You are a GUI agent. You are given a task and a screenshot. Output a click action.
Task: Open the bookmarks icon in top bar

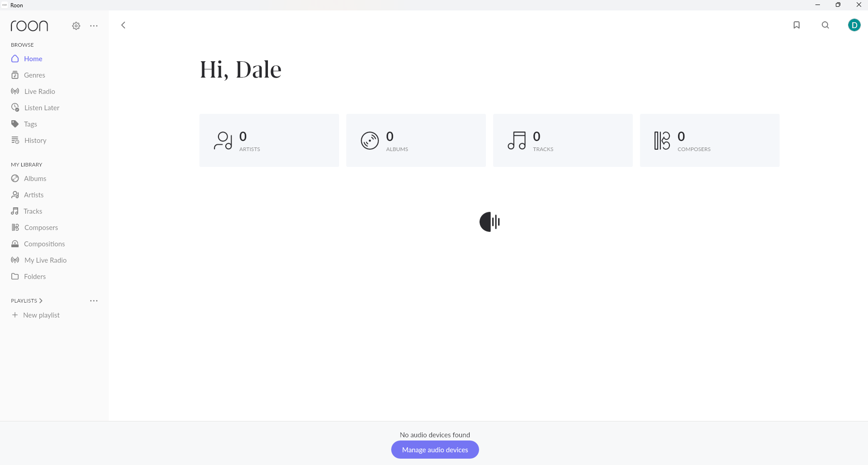[x=796, y=25]
